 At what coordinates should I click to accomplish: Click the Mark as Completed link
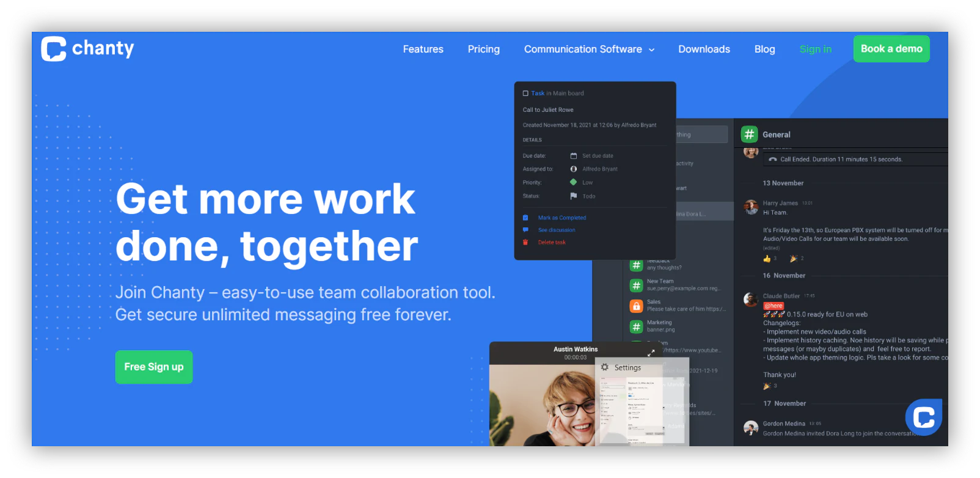tap(562, 218)
